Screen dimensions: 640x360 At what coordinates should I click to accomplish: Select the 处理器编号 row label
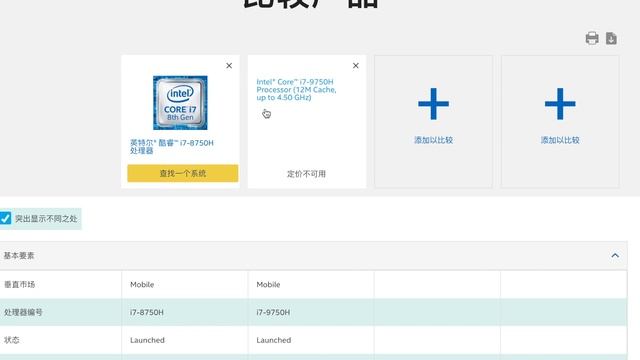point(23,312)
